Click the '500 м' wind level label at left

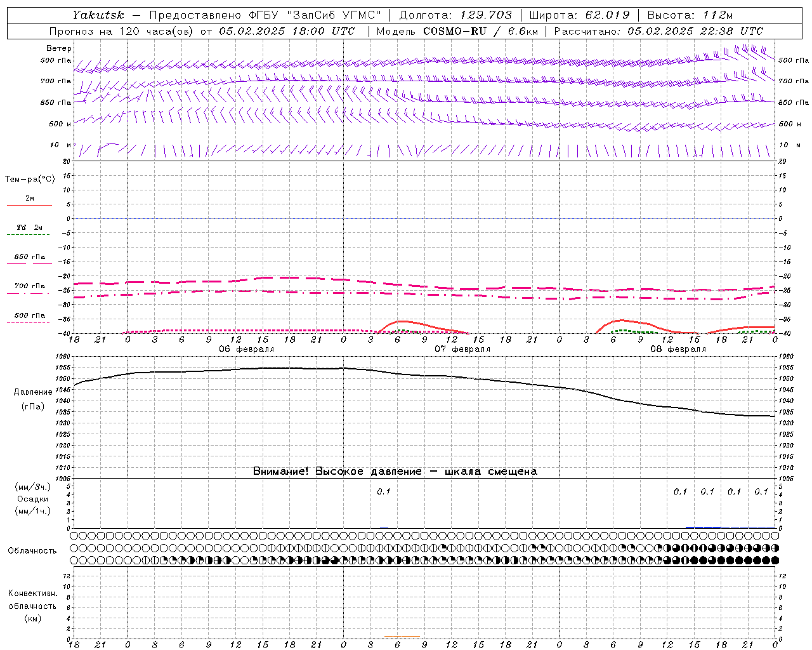pos(60,124)
